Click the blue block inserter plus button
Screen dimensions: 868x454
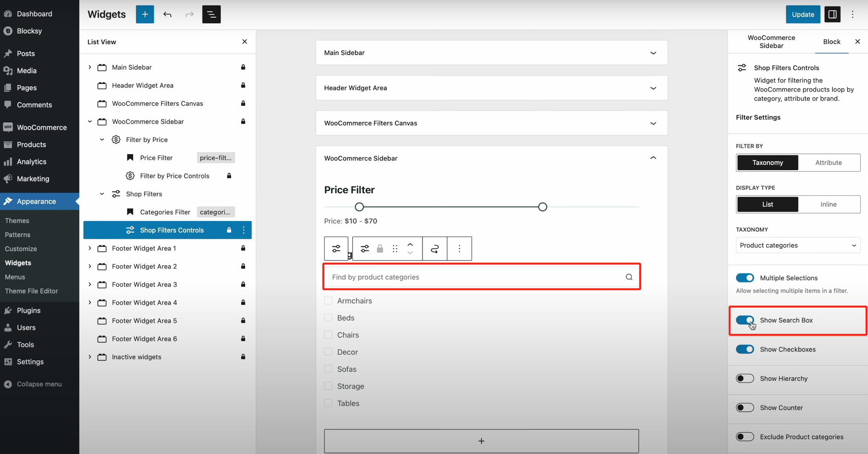(145, 14)
